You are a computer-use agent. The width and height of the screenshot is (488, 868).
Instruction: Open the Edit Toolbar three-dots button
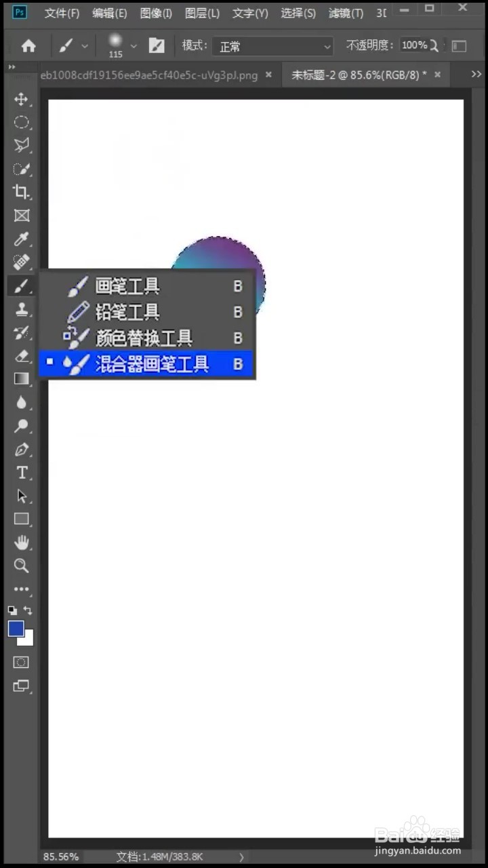click(x=22, y=589)
